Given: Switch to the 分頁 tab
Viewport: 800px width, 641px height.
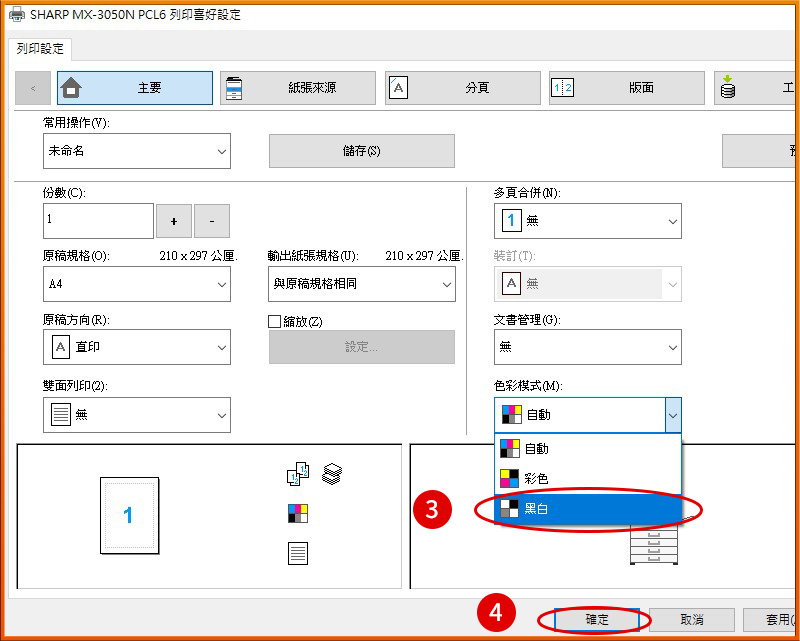Looking at the screenshot, I should pos(462,87).
